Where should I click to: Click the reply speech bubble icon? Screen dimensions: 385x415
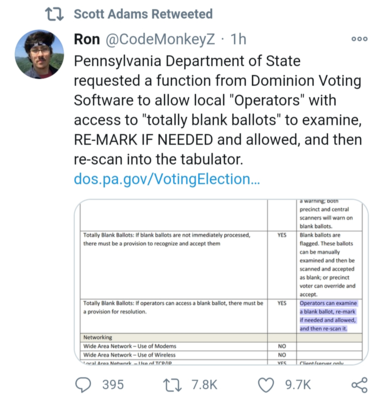coord(83,385)
